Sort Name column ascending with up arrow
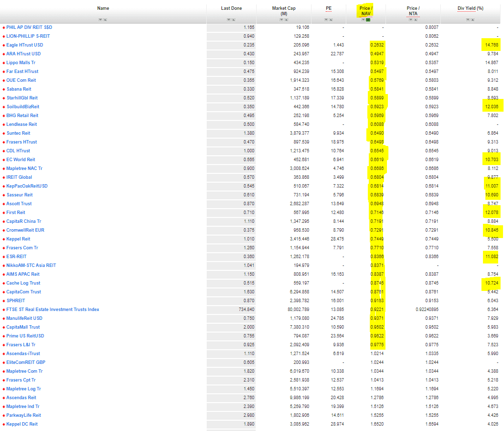The image size is (504, 431). [x=105, y=20]
